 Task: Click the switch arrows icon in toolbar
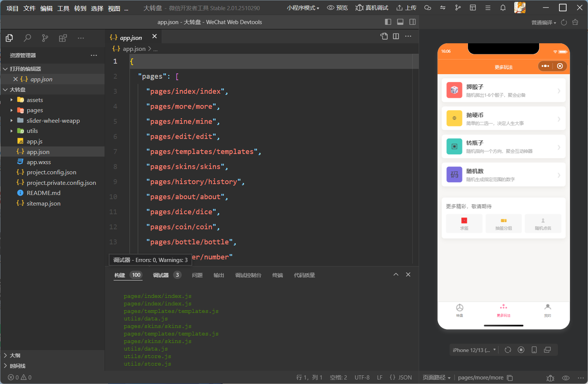tap(443, 8)
